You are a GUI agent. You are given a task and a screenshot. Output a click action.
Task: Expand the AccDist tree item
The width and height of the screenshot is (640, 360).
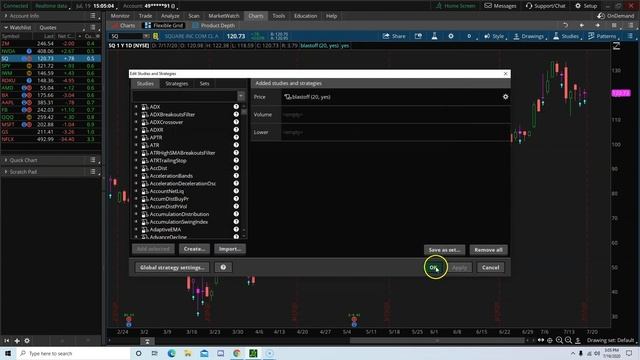pos(136,168)
